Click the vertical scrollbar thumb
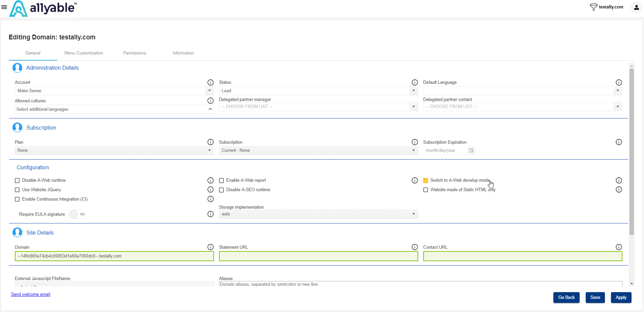 pyautogui.click(x=632, y=151)
